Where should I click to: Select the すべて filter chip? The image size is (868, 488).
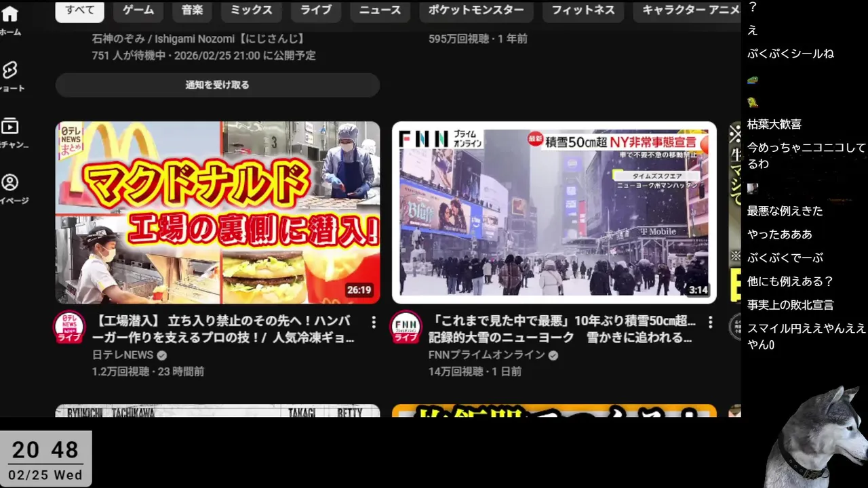[x=79, y=10]
